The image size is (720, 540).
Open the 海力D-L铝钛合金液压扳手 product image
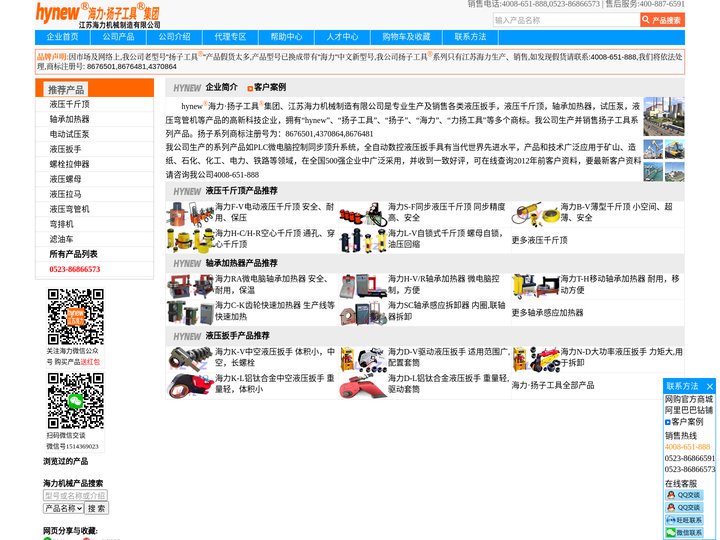[363, 386]
